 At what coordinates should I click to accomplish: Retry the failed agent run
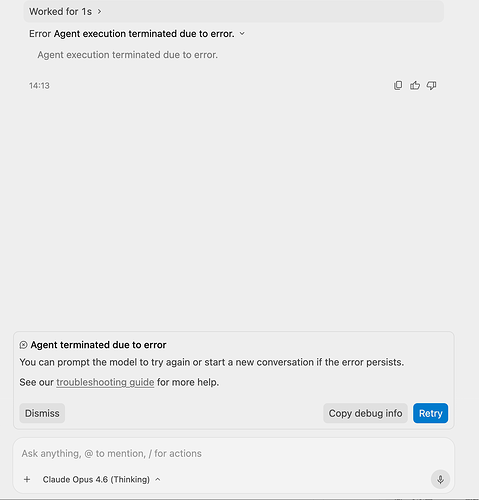coord(430,413)
